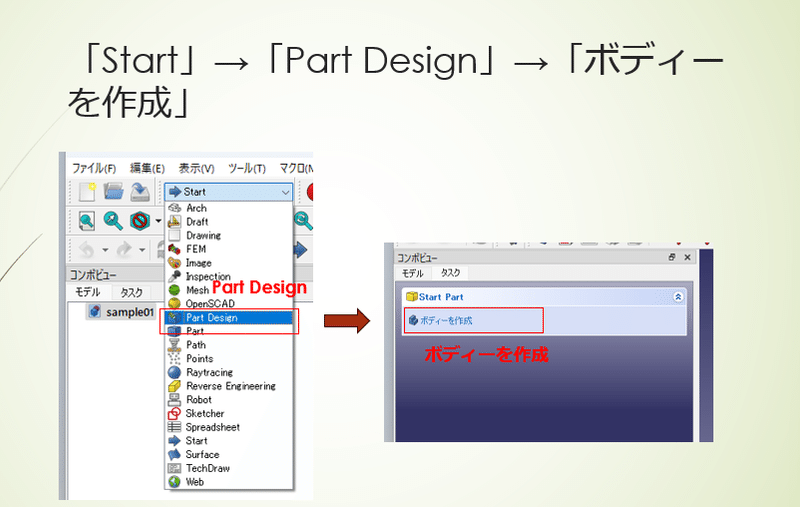Select Surface workbench in list
This screenshot has height=507, width=800.
click(x=229, y=455)
